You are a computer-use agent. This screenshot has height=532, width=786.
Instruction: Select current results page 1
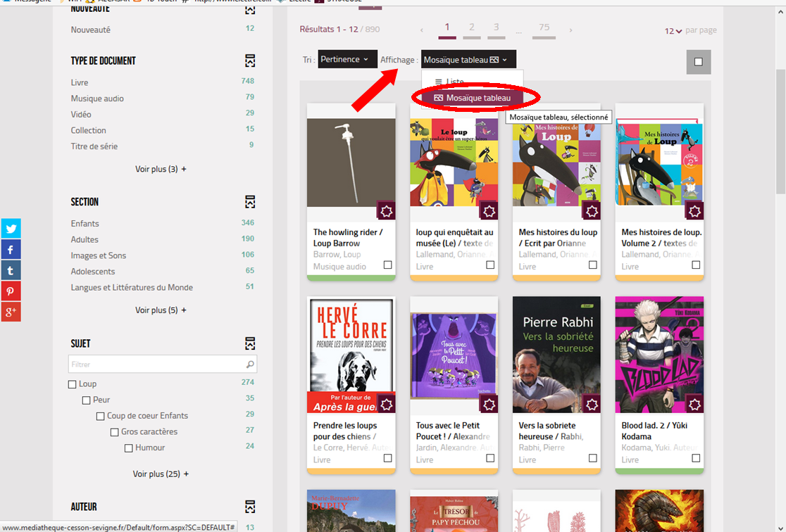click(447, 29)
